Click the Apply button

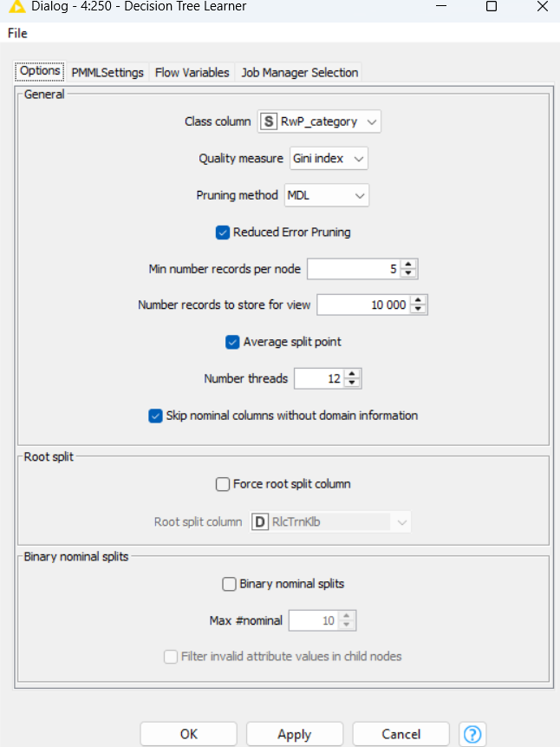point(294,734)
